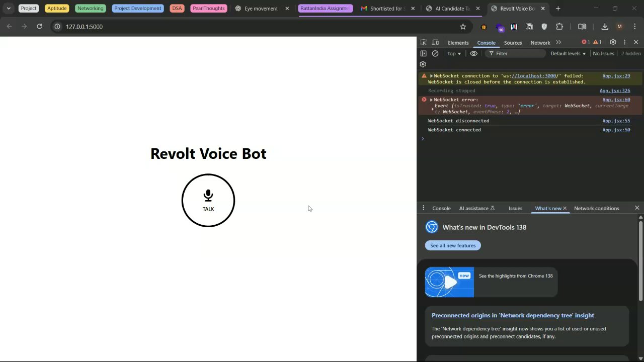
Task: Expand the DSA tab group
Action: coord(177,9)
